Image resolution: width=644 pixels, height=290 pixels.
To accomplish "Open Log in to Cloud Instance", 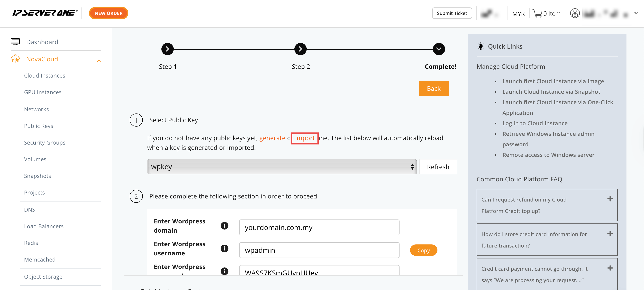I will point(535,123).
